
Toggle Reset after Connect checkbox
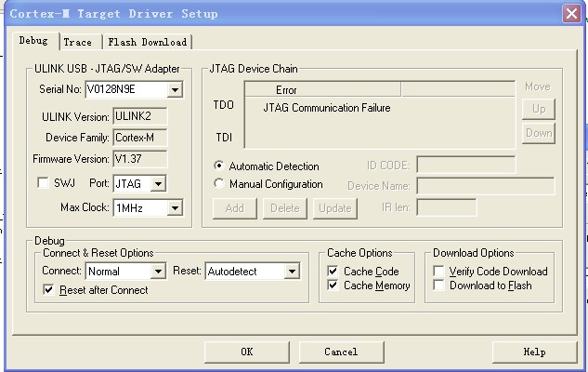48,290
